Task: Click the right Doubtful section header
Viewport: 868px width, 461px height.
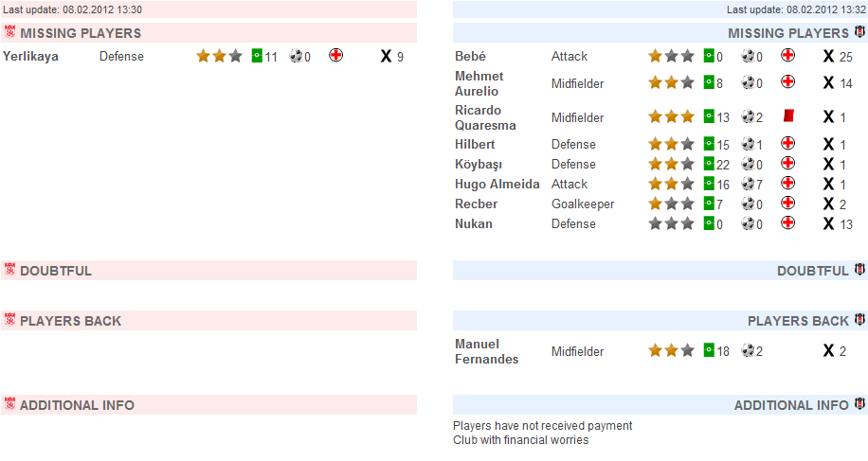Action: [660, 271]
